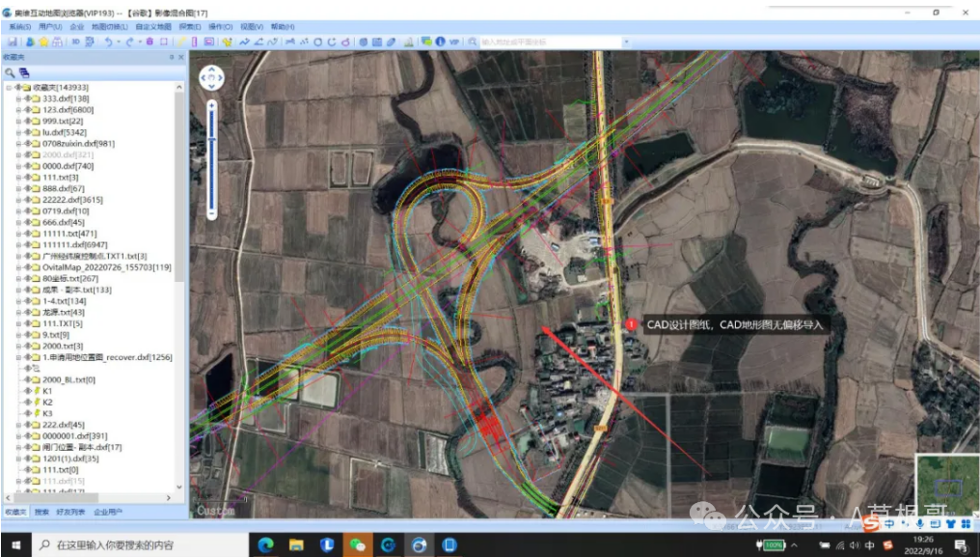Click the pan compass control on the map

[x=211, y=78]
